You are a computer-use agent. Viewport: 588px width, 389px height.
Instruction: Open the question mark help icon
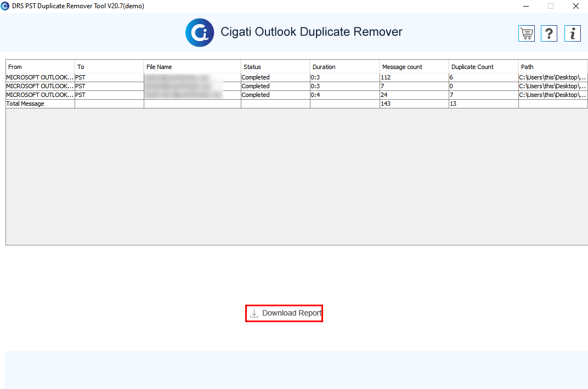pyautogui.click(x=549, y=34)
